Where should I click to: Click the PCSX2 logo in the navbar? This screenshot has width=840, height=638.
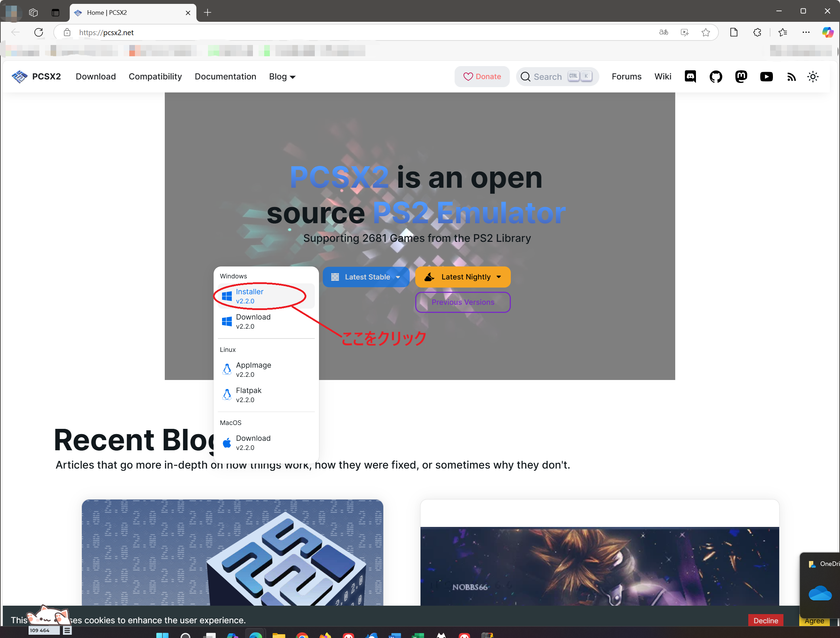pyautogui.click(x=19, y=77)
